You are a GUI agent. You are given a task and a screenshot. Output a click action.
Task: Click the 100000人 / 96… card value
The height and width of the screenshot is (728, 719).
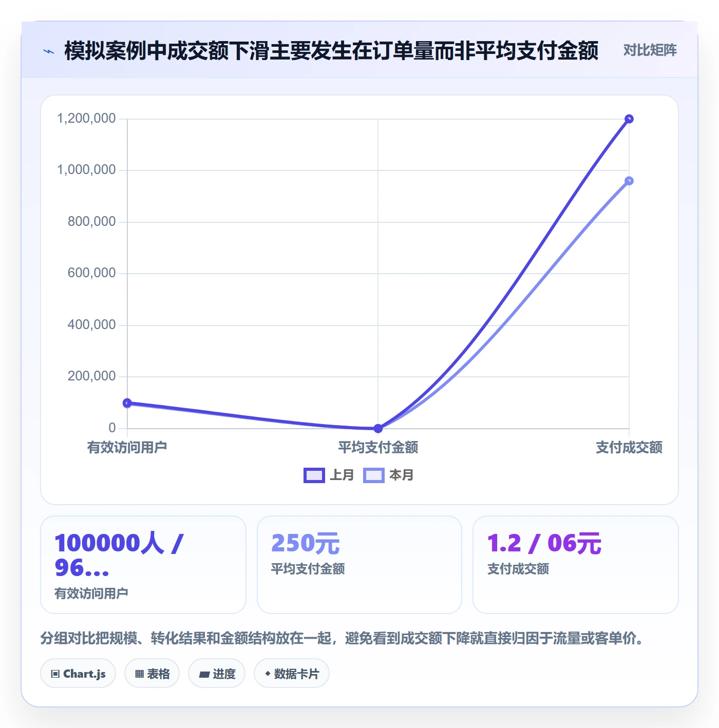point(119,555)
